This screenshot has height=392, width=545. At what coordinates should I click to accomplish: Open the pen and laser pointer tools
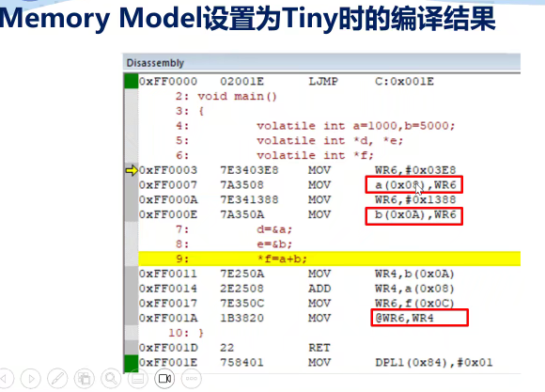57,379
